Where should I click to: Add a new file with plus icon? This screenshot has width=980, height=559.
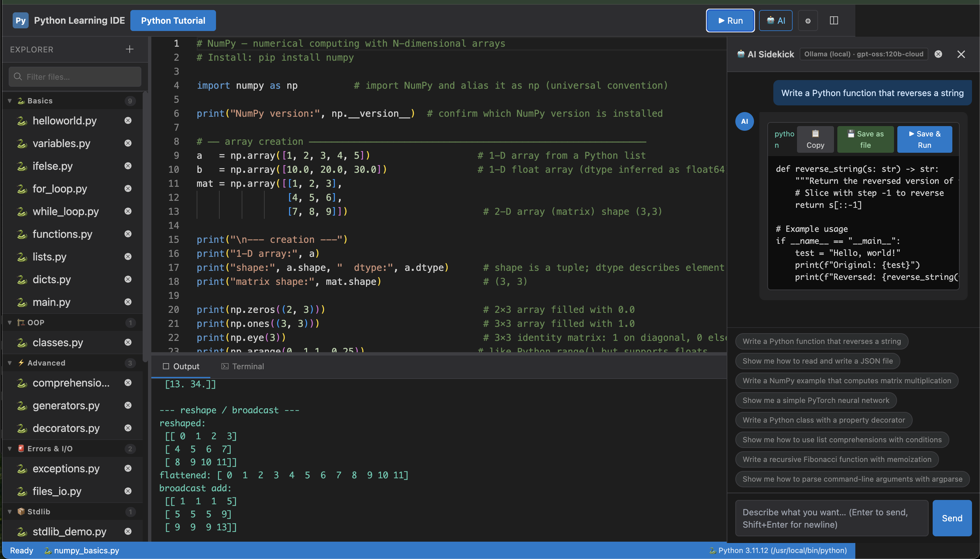tap(130, 49)
